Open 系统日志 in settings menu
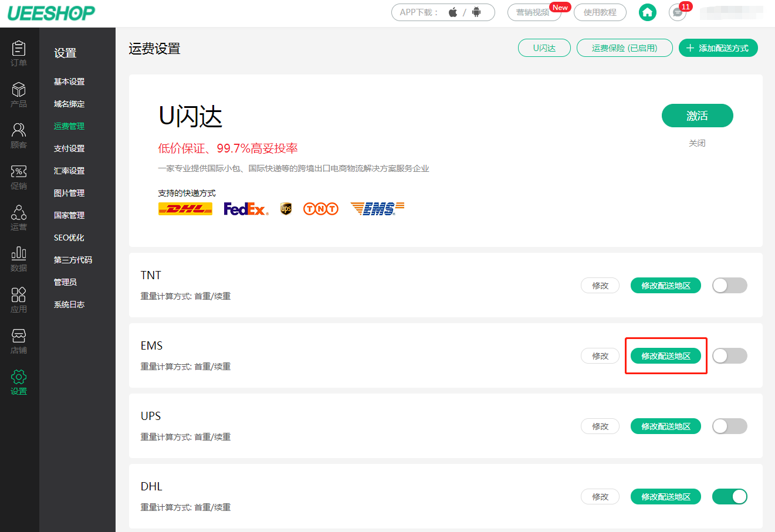 [x=69, y=304]
